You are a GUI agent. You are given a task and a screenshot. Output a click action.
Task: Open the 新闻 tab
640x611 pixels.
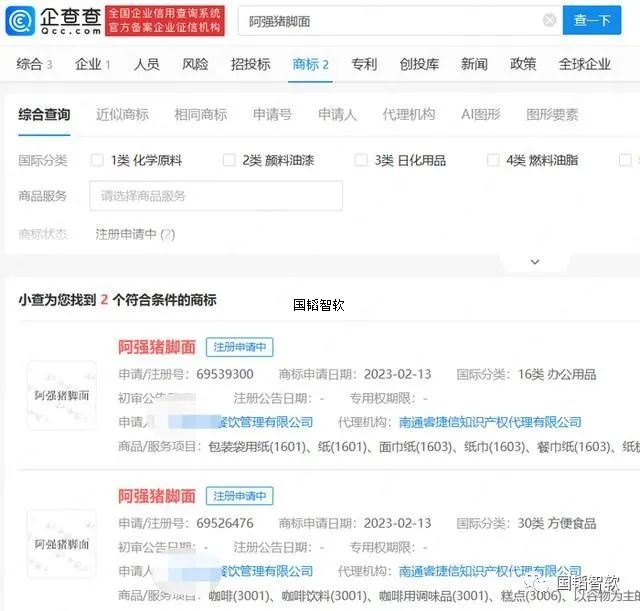pyautogui.click(x=474, y=64)
